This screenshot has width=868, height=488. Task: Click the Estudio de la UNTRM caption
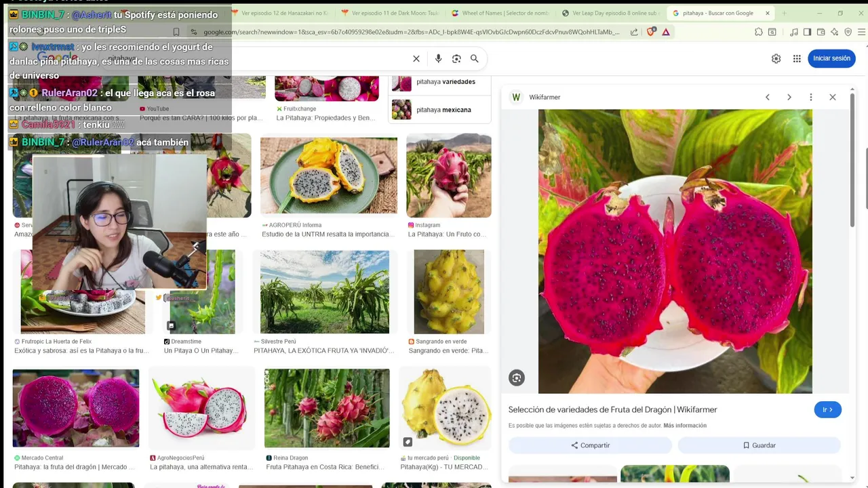tap(328, 235)
